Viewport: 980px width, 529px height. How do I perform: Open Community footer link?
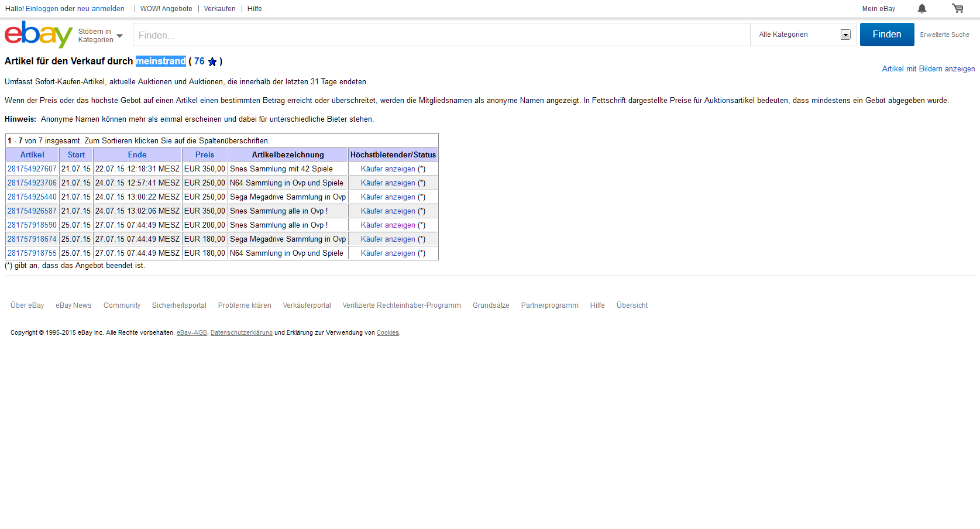122,305
